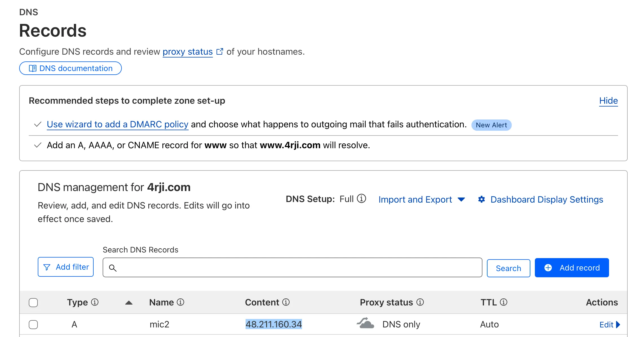Click the Proxy status info icon
Image resolution: width=644 pixels, height=337 pixels.
(x=420, y=302)
